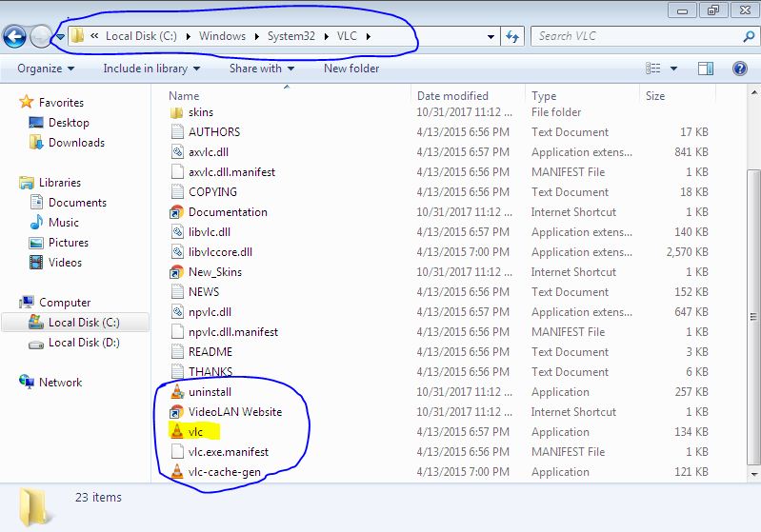Select Windows in the address path

click(222, 36)
